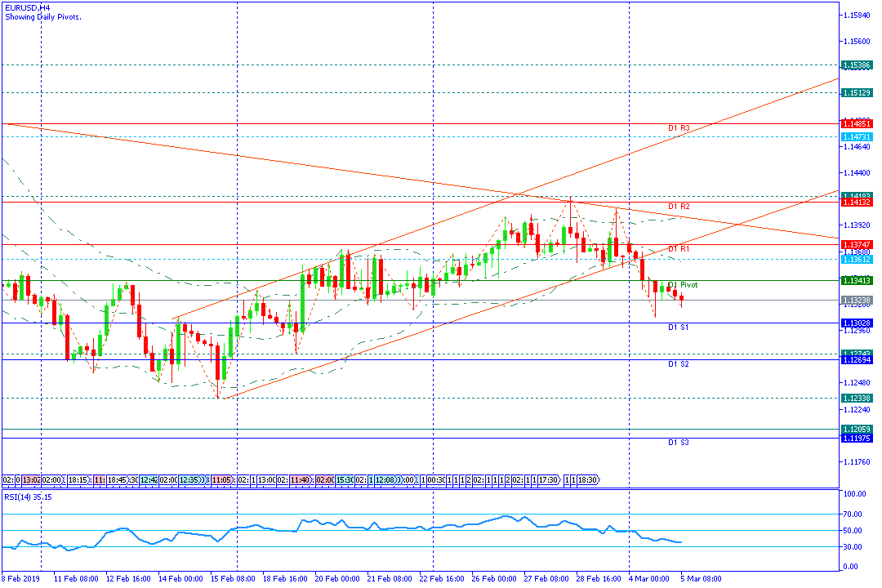Click the 5 Mar 08:00 time label

point(701,578)
